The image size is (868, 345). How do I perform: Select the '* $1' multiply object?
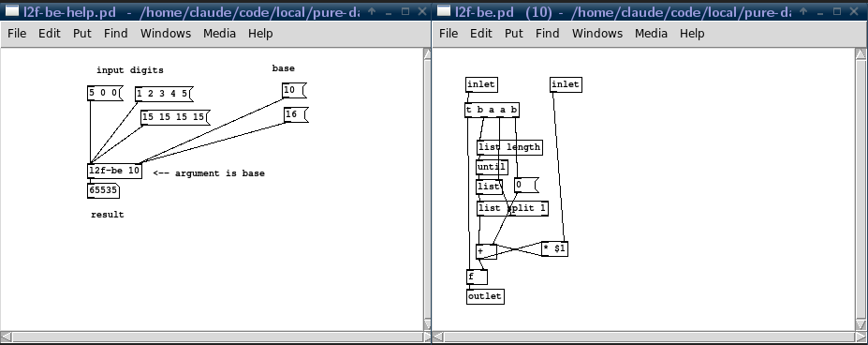tap(554, 248)
